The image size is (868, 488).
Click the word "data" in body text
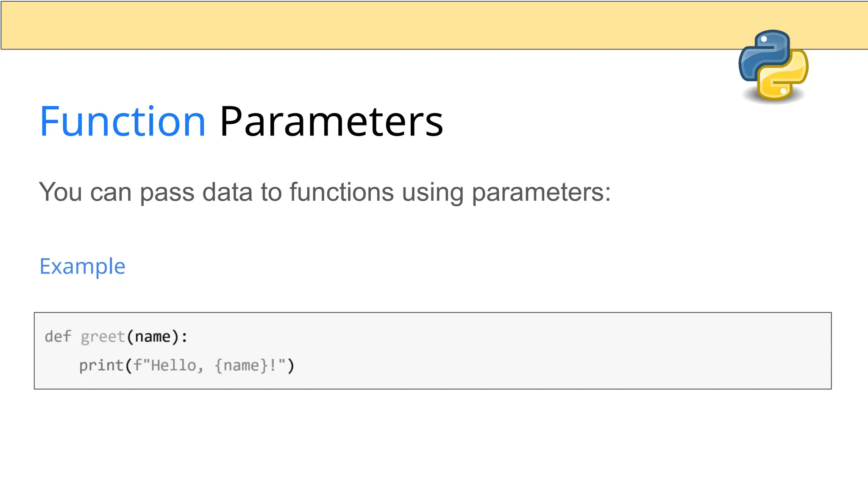click(x=227, y=192)
